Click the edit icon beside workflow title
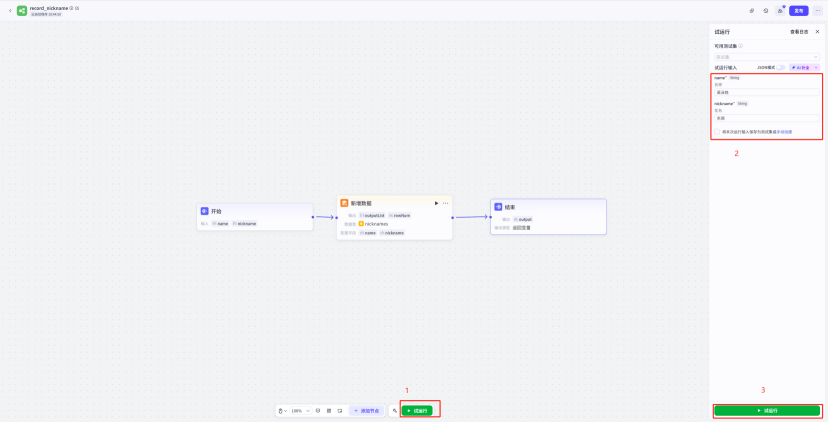The image size is (828, 422). pyautogui.click(x=77, y=8)
